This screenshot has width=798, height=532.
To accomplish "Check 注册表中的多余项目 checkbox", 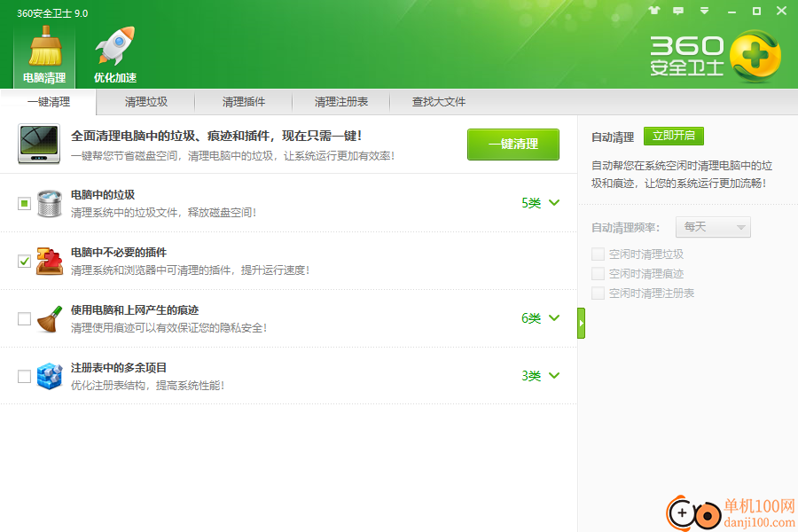I will pos(24,376).
